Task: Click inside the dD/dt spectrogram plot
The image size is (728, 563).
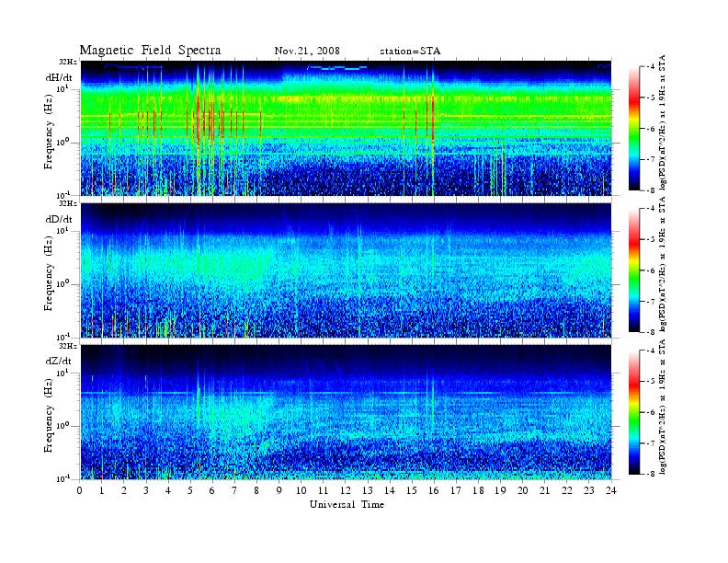Action: tap(346, 270)
